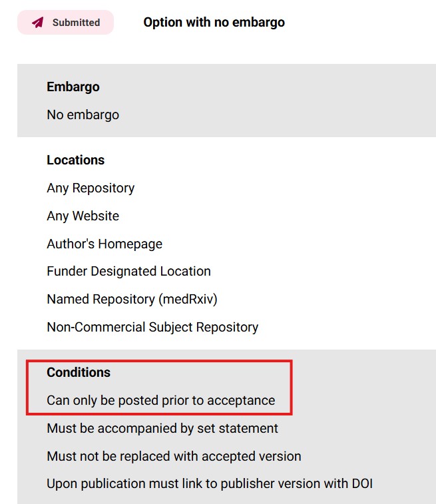
Task: Select 'Can only be posted prior to acceptance'
Action: [160, 401]
